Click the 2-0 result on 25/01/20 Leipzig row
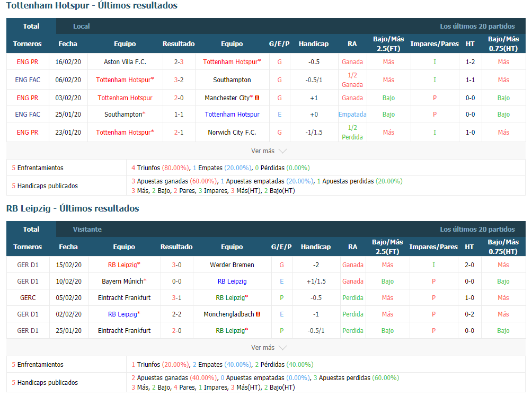 coord(177,330)
